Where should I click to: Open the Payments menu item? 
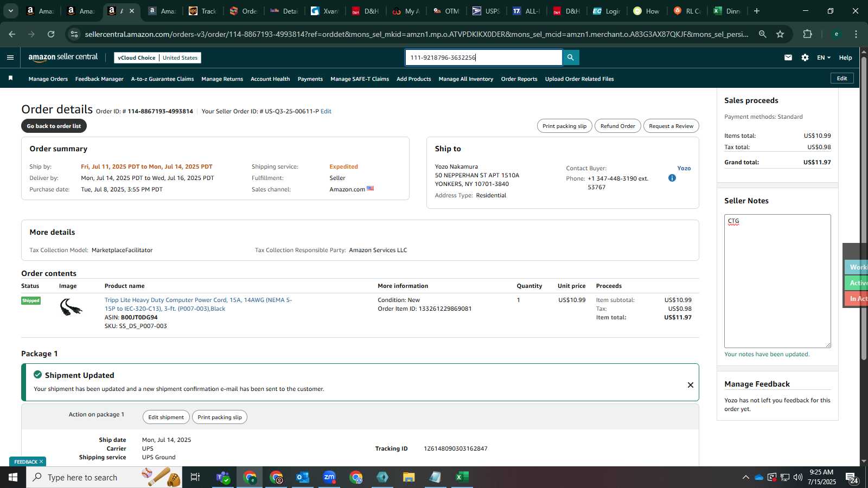pyautogui.click(x=310, y=79)
